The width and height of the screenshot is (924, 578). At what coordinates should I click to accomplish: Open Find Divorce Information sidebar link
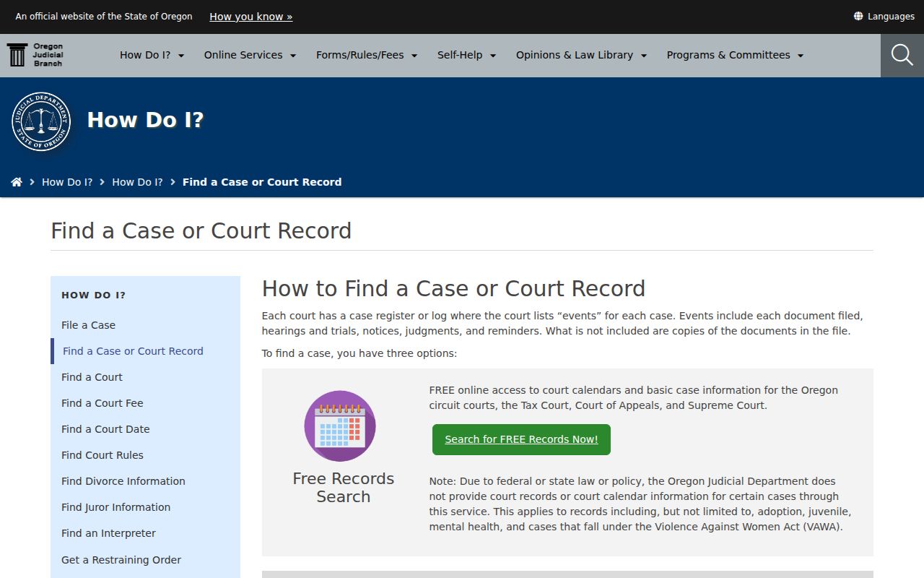(123, 481)
